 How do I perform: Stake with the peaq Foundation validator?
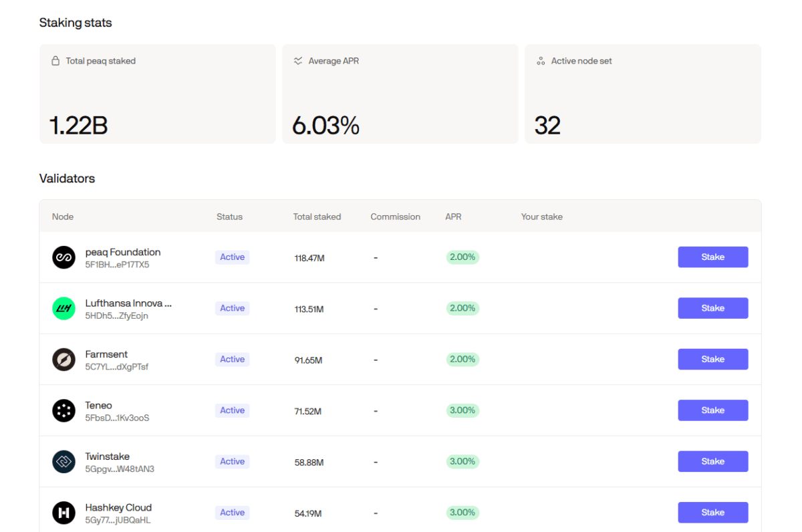713,257
